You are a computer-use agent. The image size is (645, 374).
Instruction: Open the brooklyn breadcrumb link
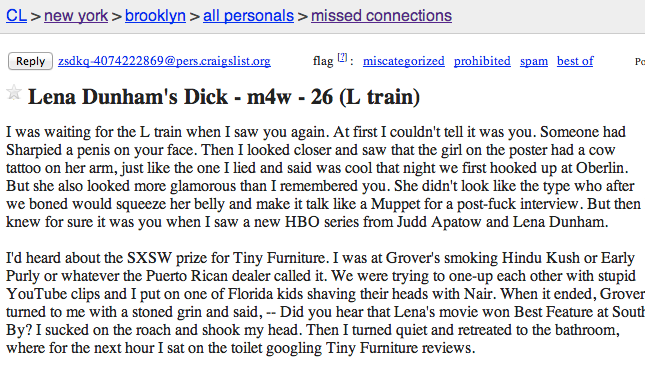tap(155, 16)
